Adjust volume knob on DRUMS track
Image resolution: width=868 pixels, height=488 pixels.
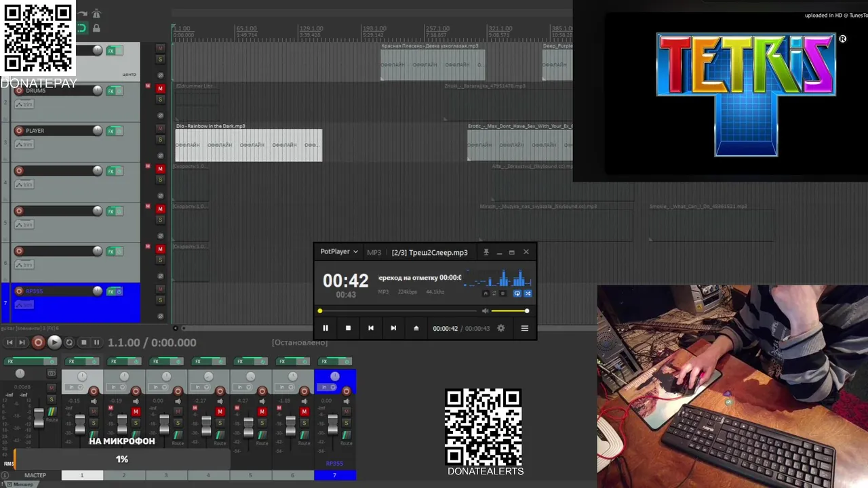pyautogui.click(x=98, y=90)
